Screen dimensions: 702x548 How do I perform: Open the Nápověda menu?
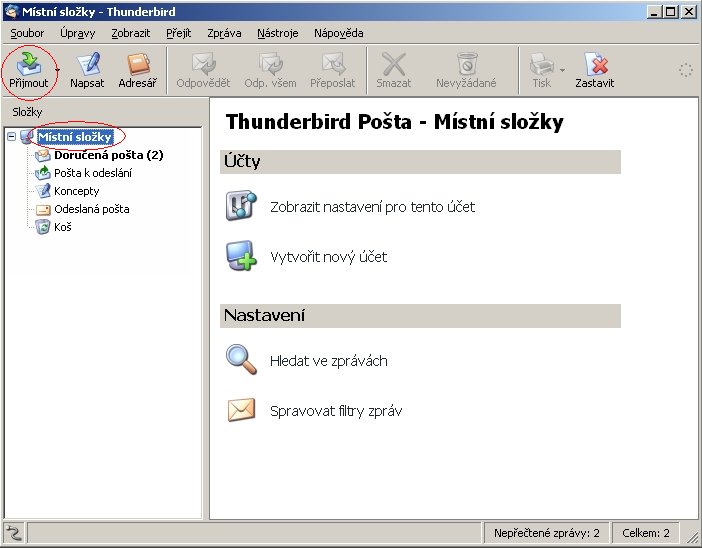(x=338, y=33)
